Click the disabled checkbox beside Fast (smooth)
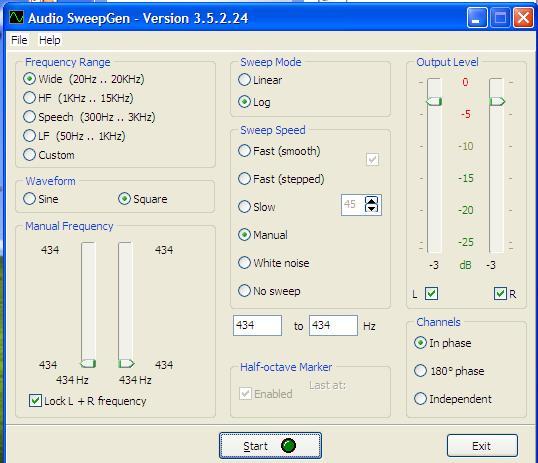Viewport: 538px width, 463px height. [x=372, y=160]
